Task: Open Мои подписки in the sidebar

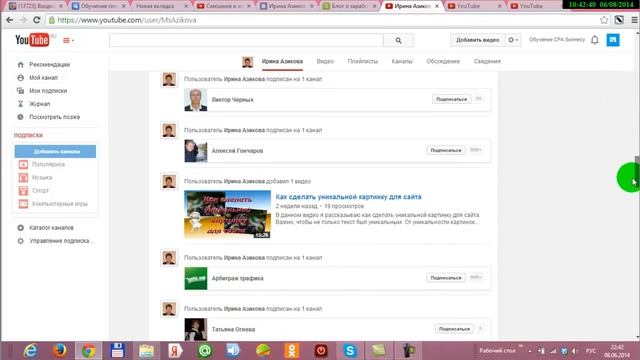Action: point(48,91)
